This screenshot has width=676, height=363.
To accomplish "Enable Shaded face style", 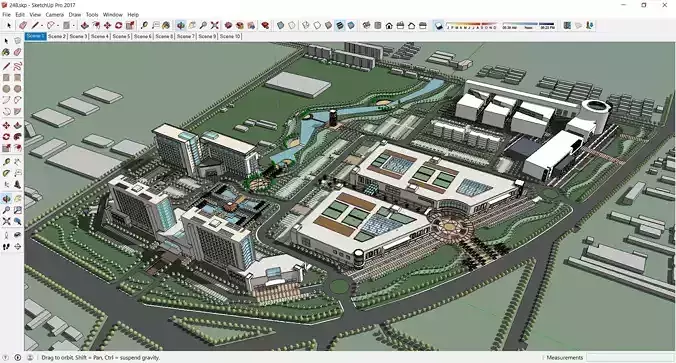I will coord(328,25).
